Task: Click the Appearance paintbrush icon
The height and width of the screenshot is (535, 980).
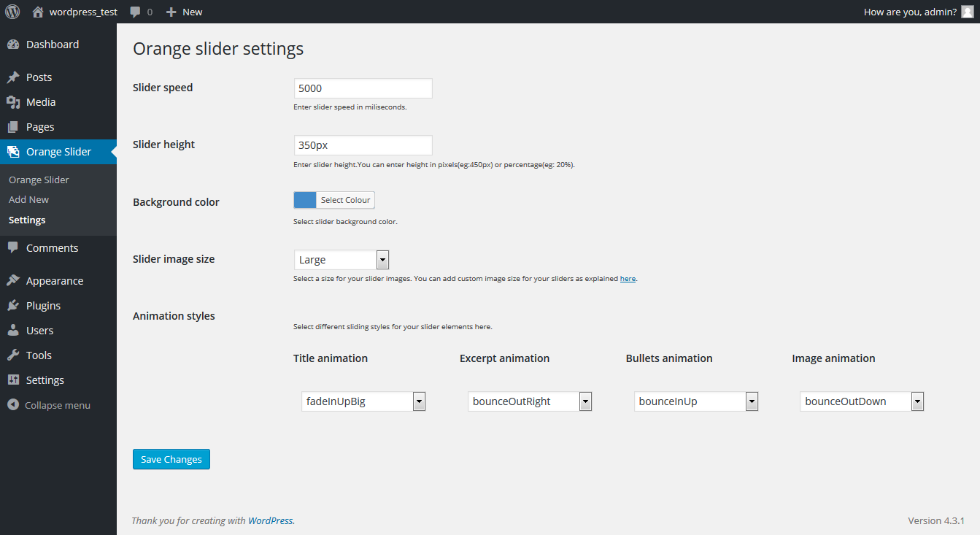Action: point(13,281)
